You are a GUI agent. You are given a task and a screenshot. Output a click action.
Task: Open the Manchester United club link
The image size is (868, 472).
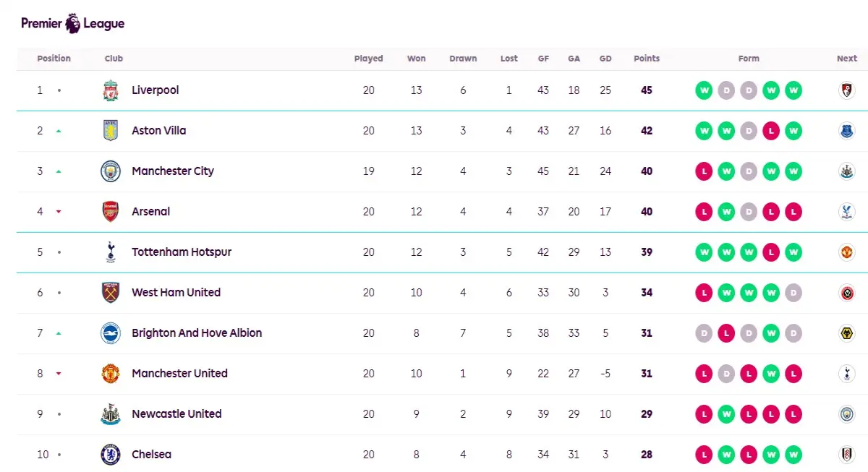pyautogui.click(x=179, y=374)
